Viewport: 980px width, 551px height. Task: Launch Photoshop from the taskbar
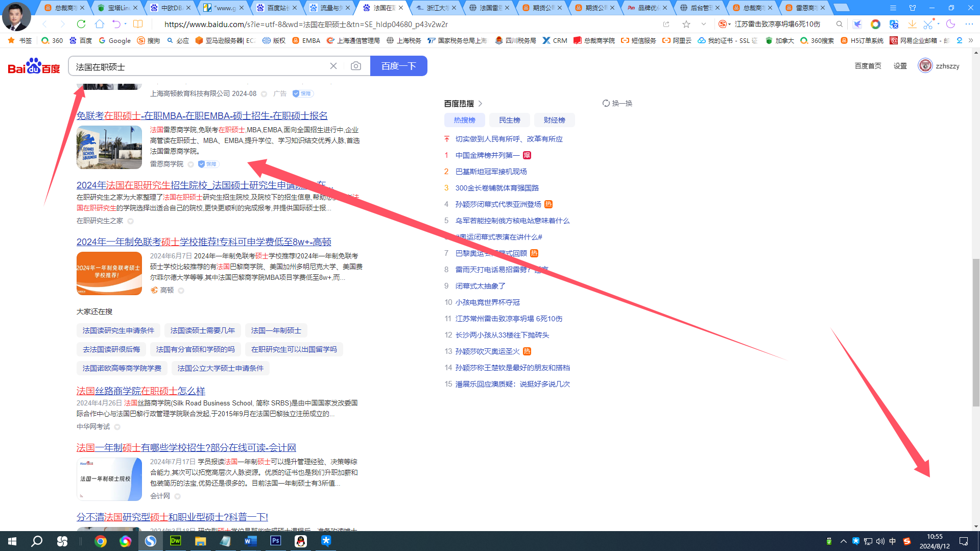click(x=276, y=541)
